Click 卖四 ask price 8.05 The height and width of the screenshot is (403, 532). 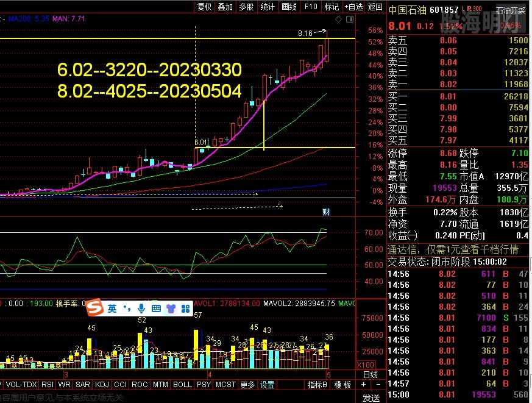pos(448,51)
